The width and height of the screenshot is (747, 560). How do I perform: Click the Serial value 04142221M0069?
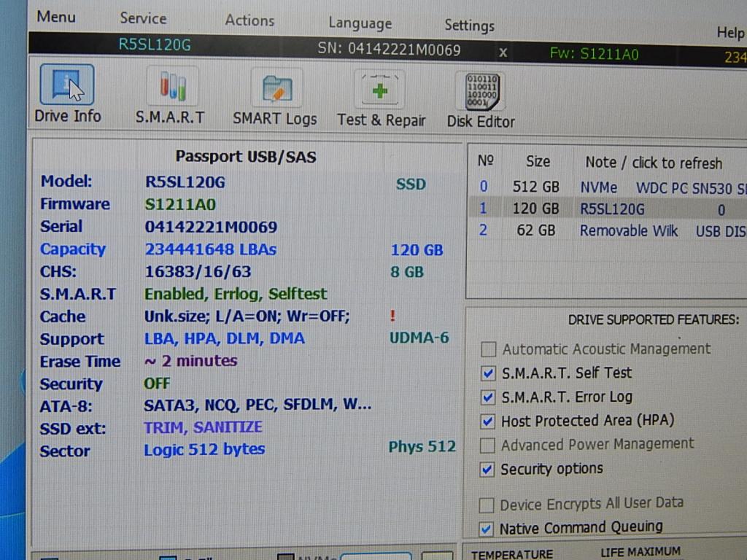click(x=211, y=227)
